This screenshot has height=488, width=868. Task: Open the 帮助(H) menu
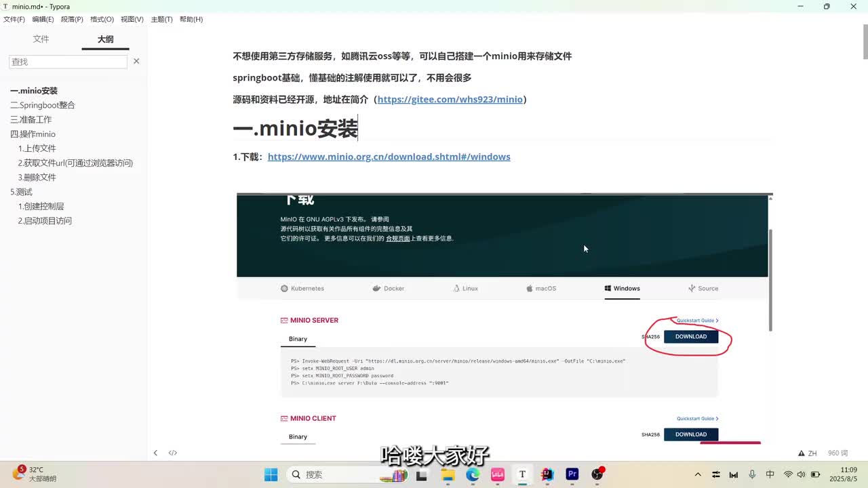(x=191, y=19)
